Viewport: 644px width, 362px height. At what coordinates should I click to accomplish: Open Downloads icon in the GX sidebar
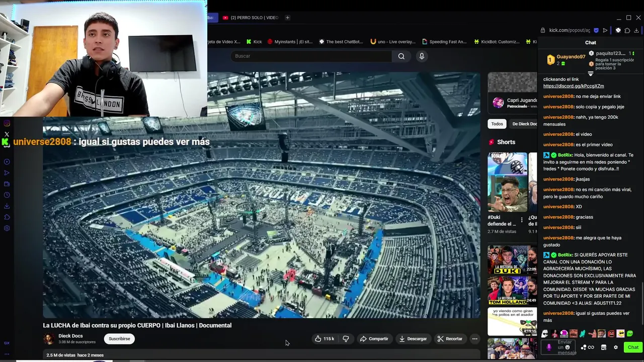[x=7, y=206]
